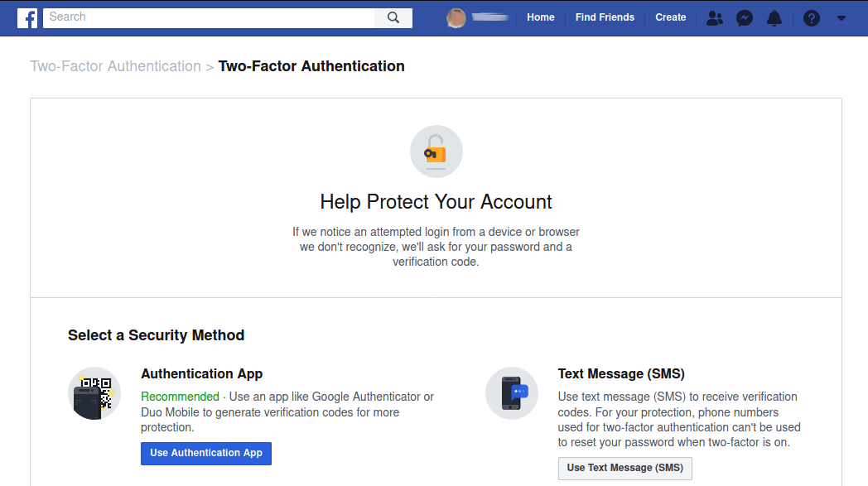Click the grey Two-Factor Authentication breadcrumb
Screen dimensions: 868x486
coord(115,66)
